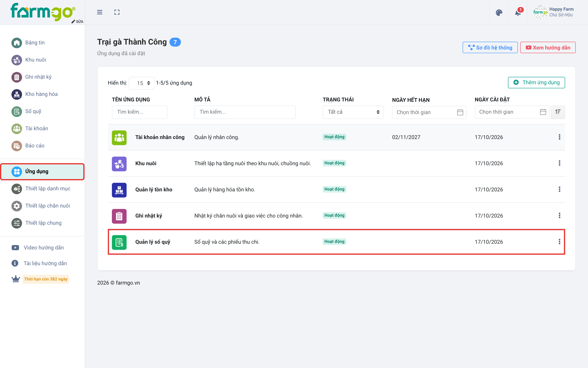
Task: Open options menu for Quản lý sổ quỹ
Action: tap(559, 242)
